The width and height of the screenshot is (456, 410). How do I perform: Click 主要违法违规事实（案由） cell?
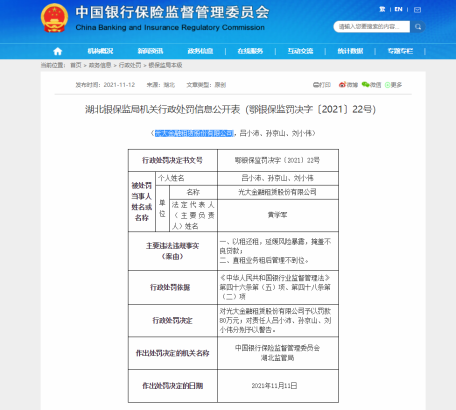tap(173, 251)
